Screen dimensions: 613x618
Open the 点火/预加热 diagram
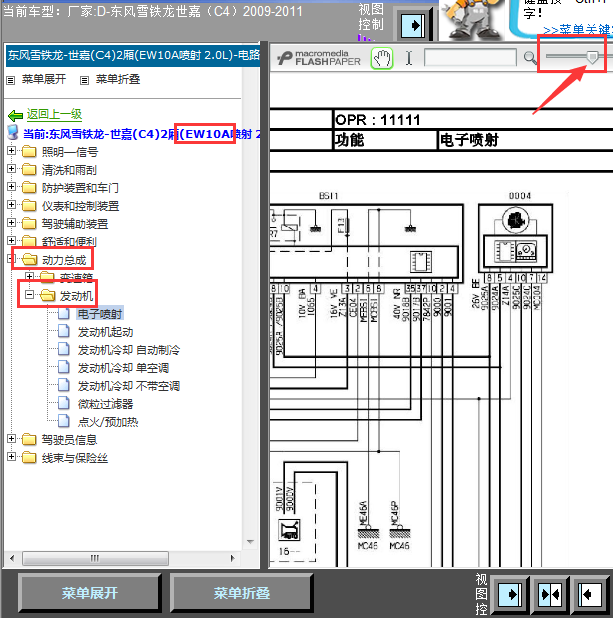click(108, 422)
